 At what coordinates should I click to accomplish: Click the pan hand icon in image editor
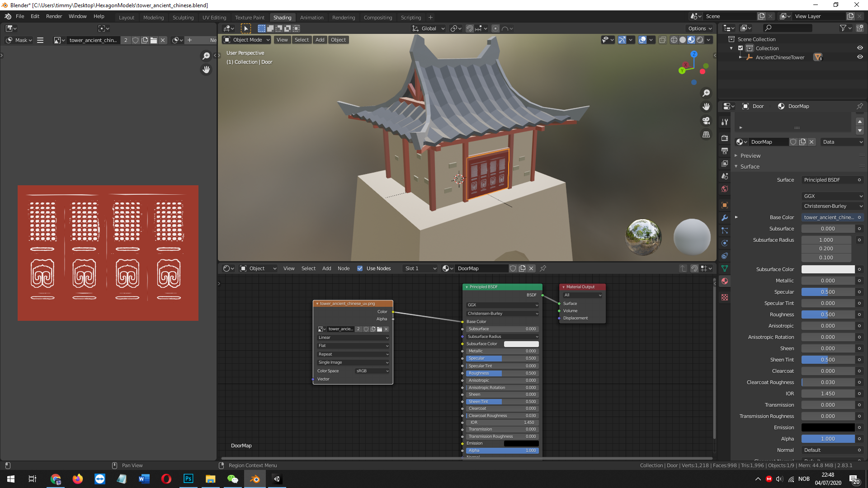click(206, 70)
